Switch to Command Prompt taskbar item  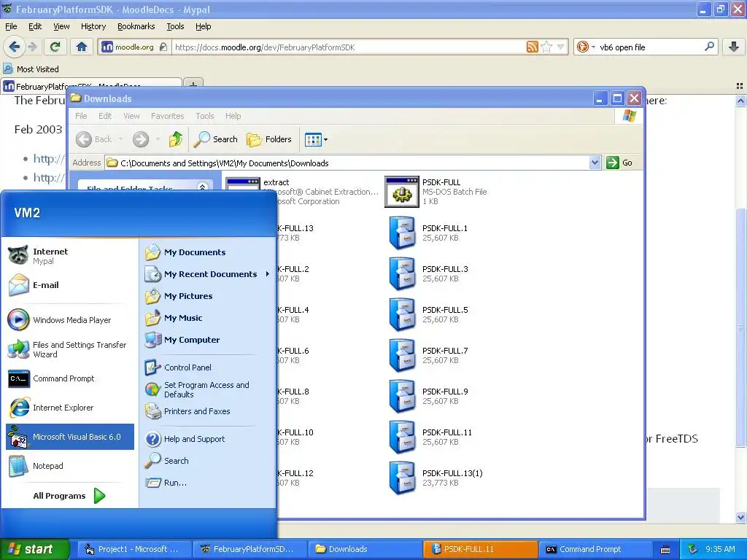click(x=595, y=549)
